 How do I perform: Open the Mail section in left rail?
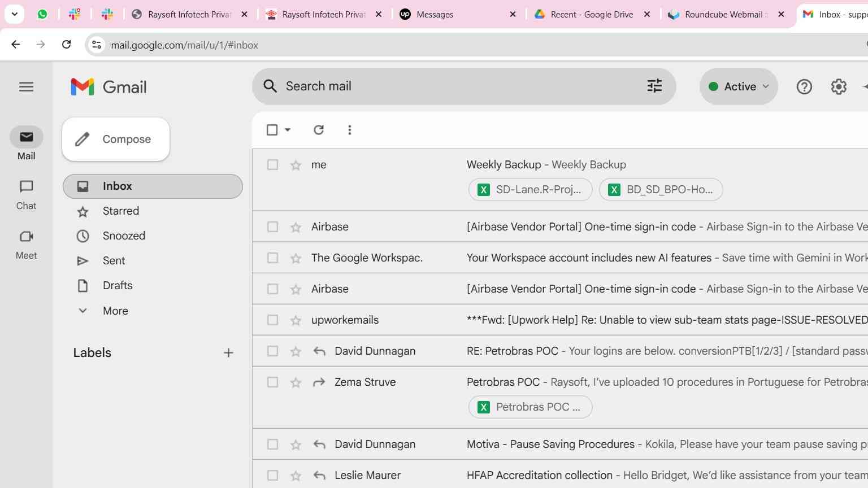pos(26,143)
